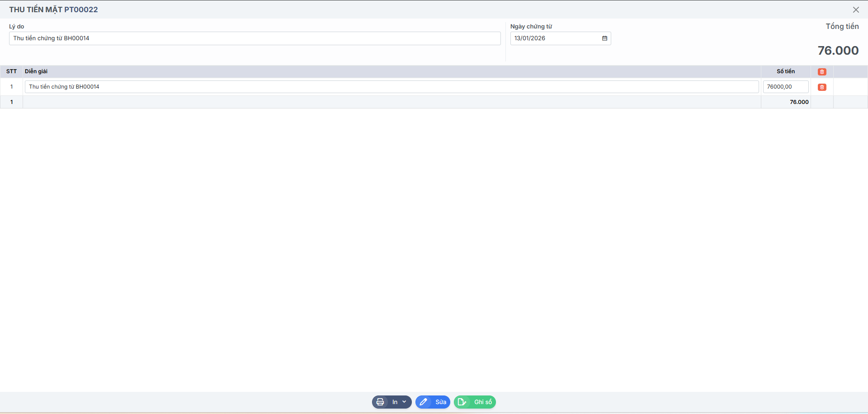
Task: Click the THU TIỀN MẶT PT00022 title
Action: point(53,9)
